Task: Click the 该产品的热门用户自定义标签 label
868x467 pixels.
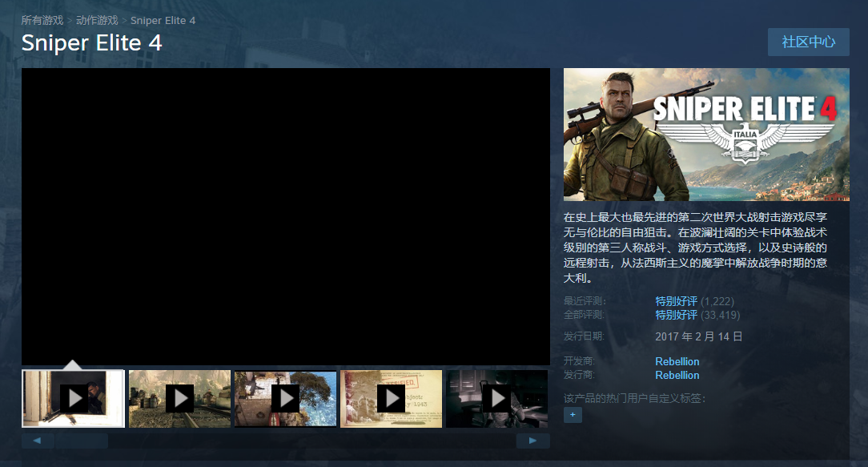Action: 634,398
